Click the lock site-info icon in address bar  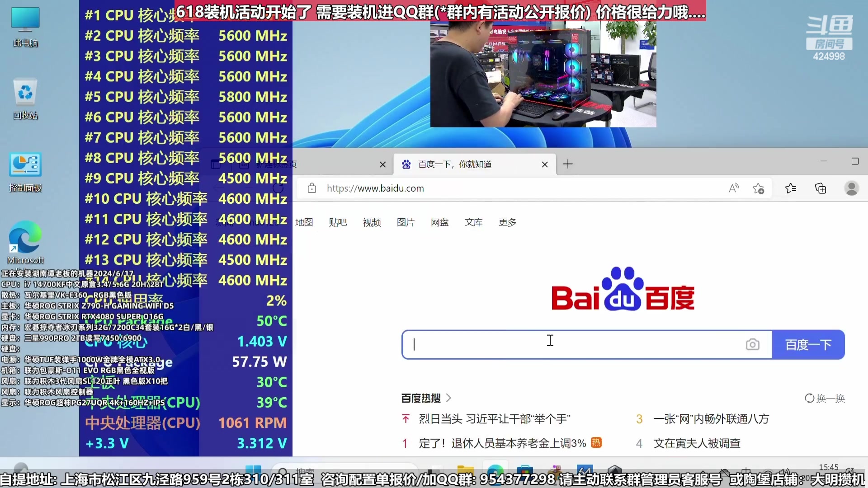pyautogui.click(x=312, y=188)
